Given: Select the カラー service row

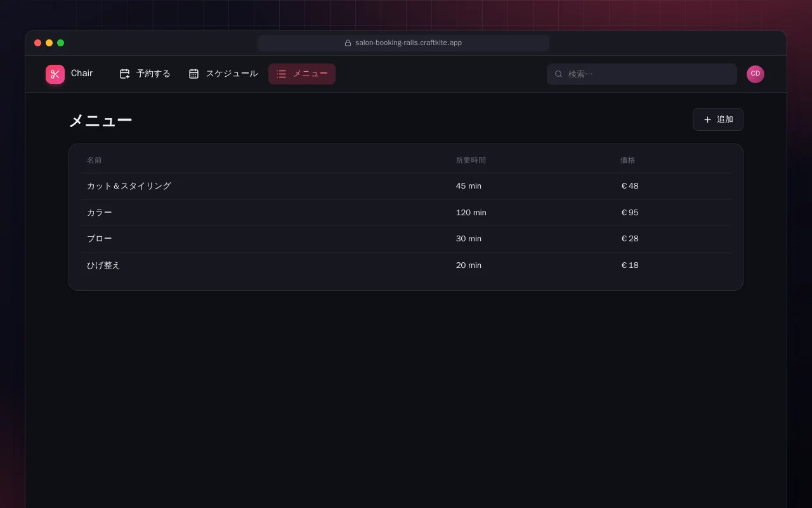Looking at the screenshot, I should [406, 213].
